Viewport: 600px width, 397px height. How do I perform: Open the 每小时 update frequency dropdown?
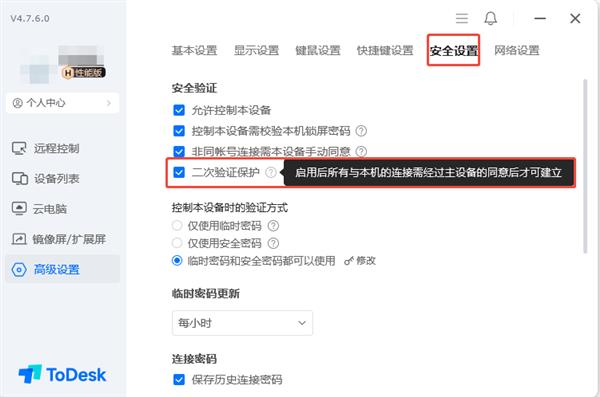(242, 323)
